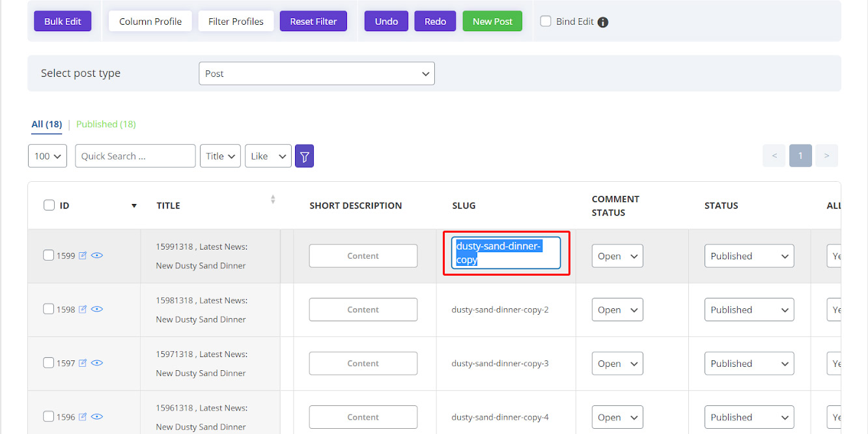Change the Published status of post 1596

749,417
